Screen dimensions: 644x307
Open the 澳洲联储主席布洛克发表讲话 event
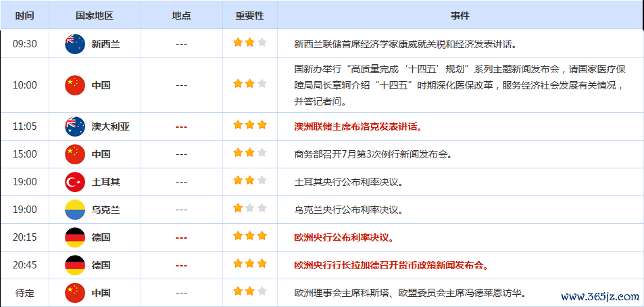(x=357, y=126)
